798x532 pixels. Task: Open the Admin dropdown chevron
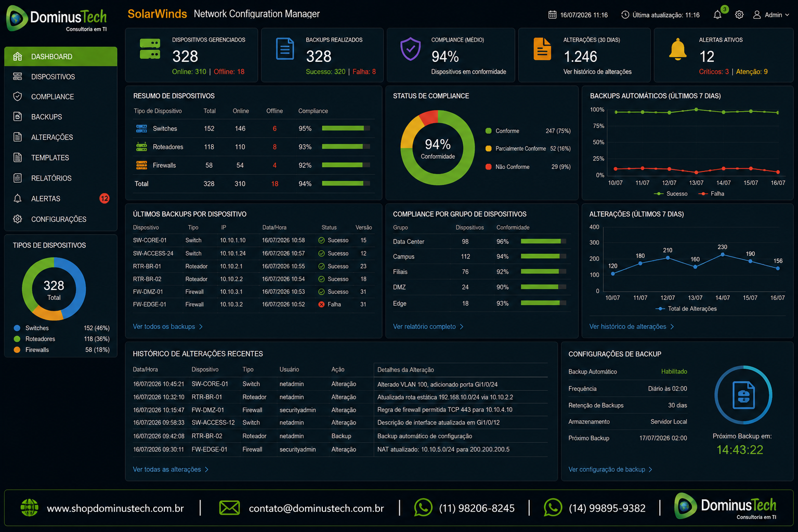click(x=787, y=15)
